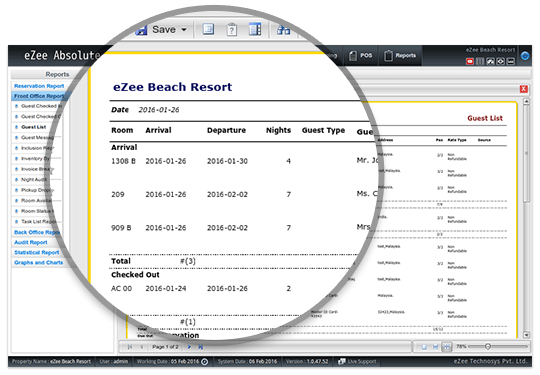Expand the Audit Report section
Screen dimensions: 540x375
31,242
